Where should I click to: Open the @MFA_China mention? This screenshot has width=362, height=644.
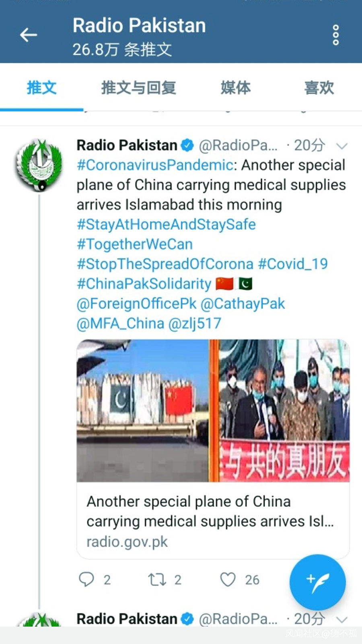120,323
